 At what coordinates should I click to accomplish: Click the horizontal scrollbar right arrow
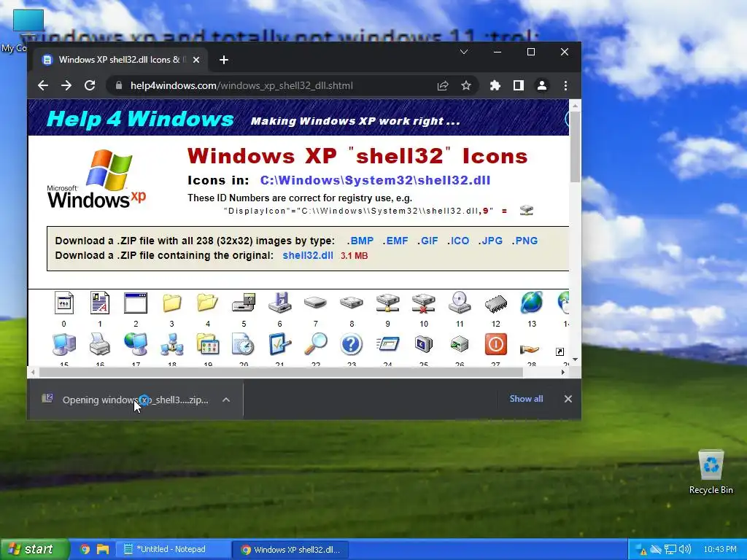563,373
